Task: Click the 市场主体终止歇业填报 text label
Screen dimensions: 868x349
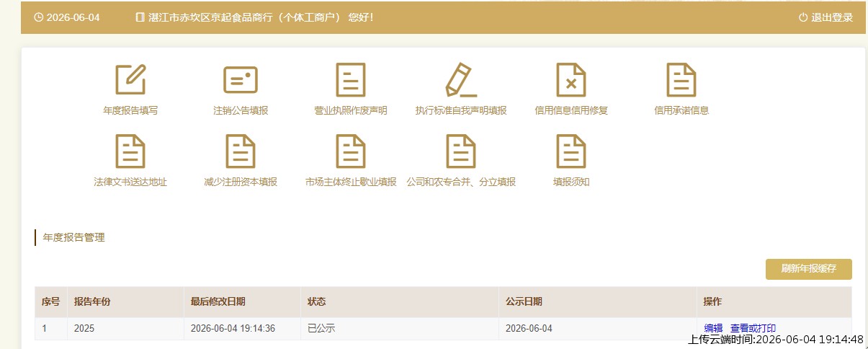Action: [351, 182]
